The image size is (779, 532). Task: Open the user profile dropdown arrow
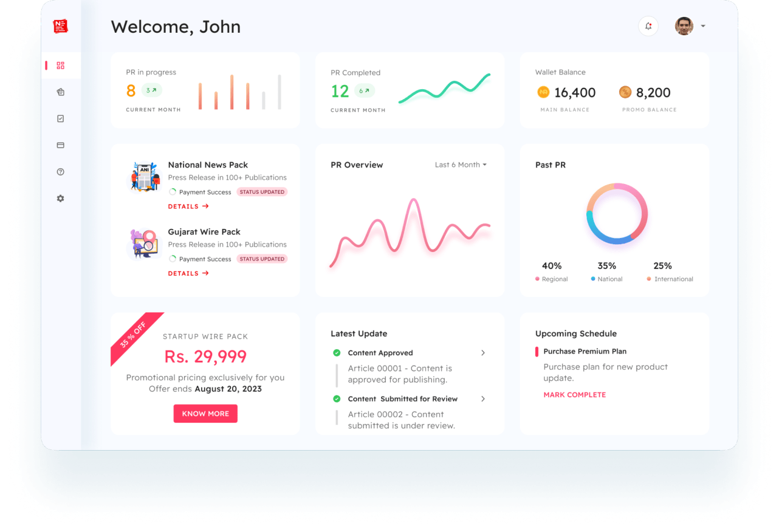click(x=703, y=26)
